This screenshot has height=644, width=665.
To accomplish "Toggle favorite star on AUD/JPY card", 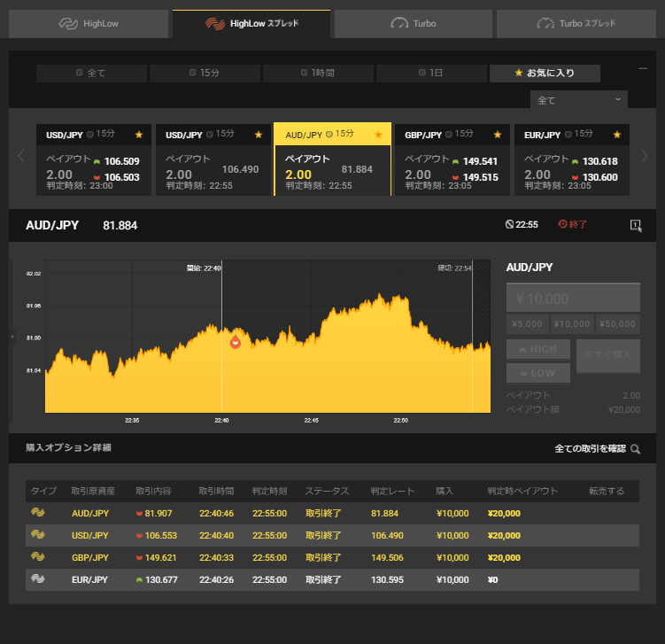I will click(x=378, y=135).
